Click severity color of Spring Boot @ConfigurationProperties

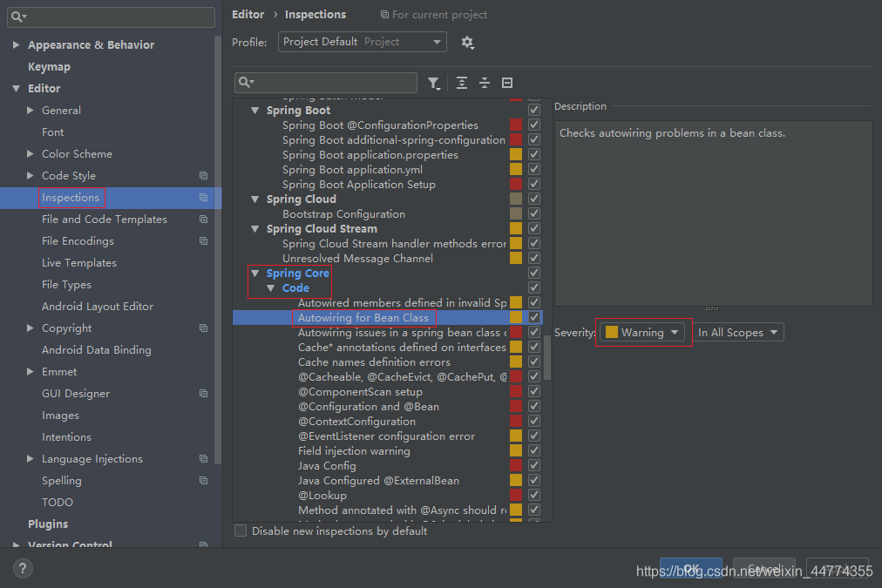coord(516,125)
